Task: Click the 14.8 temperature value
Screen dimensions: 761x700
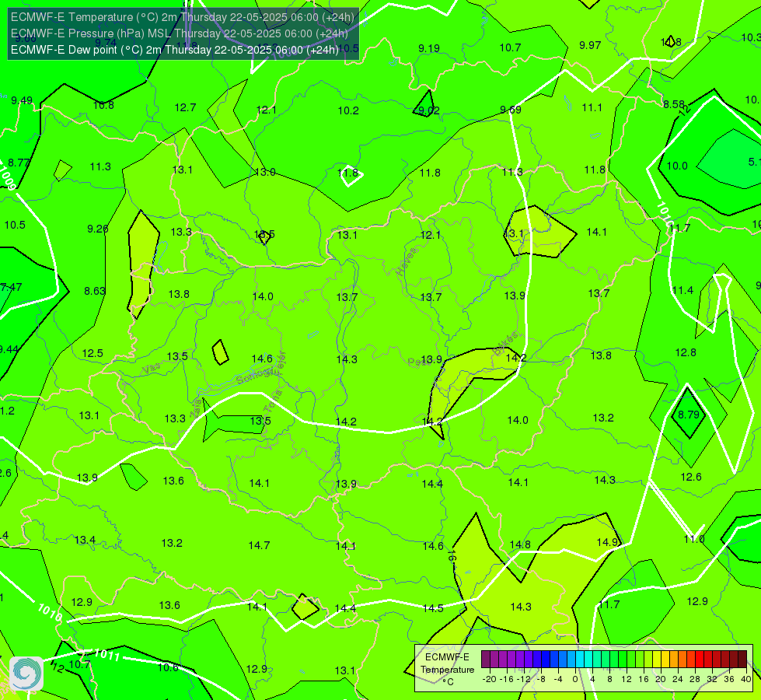Action: [520, 544]
